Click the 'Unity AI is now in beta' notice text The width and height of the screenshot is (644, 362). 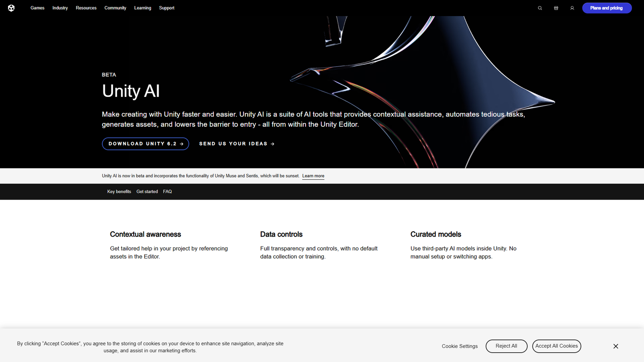click(200, 176)
